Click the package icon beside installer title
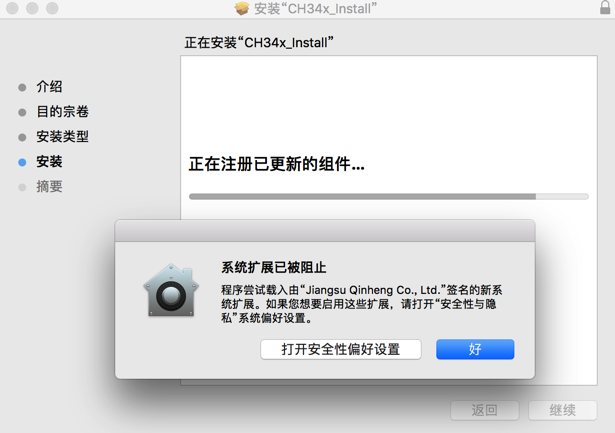 point(242,8)
